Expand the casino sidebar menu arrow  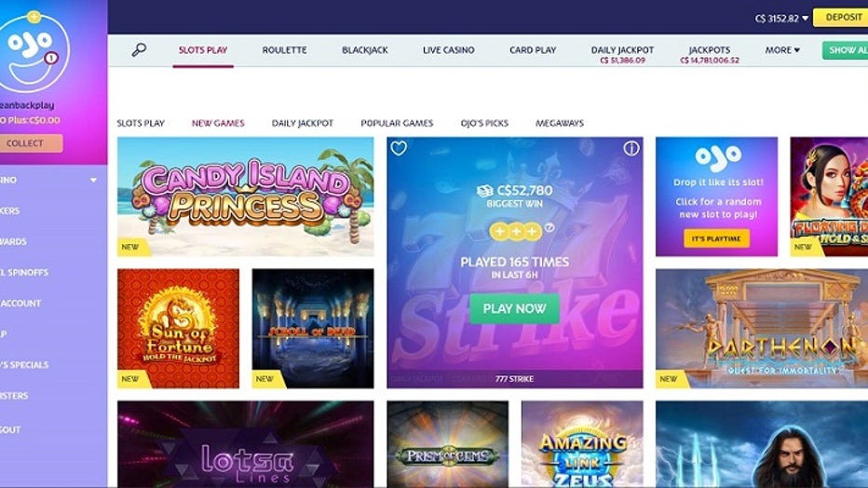(x=93, y=180)
